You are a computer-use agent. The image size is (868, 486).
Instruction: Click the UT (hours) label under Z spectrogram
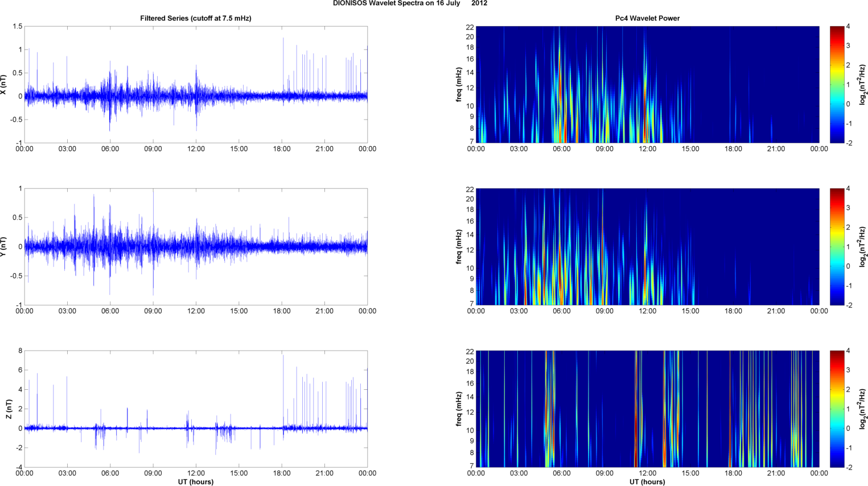tap(647, 482)
